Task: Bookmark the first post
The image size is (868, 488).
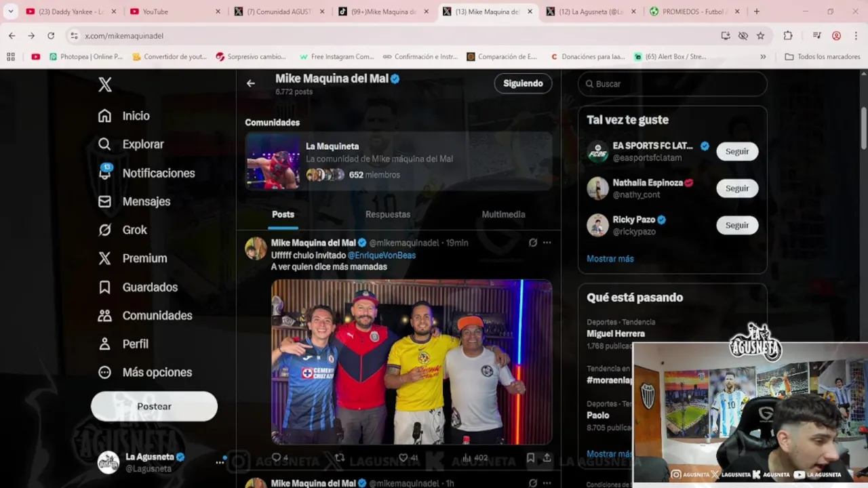Action: click(530, 457)
